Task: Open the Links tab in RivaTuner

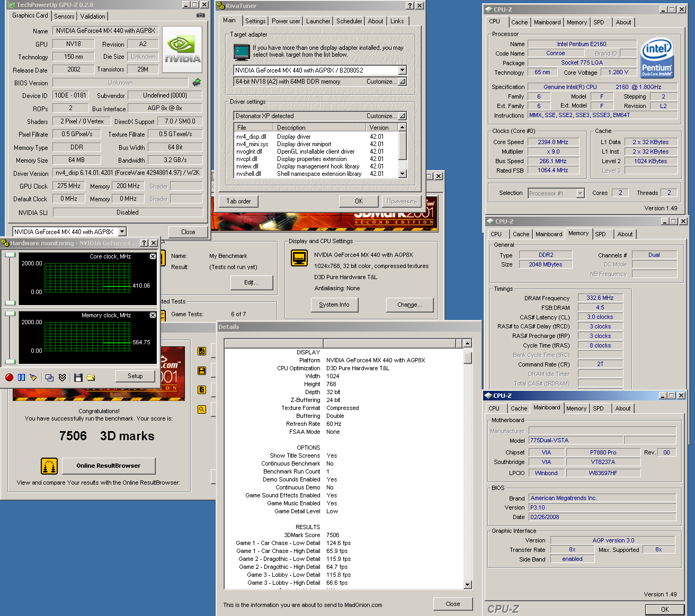Action: [x=397, y=21]
